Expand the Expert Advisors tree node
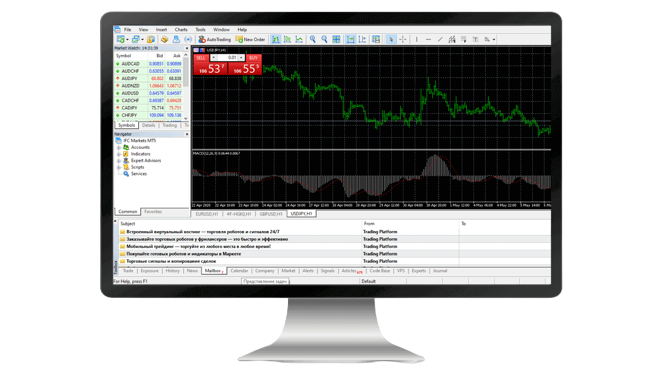 click(x=119, y=161)
